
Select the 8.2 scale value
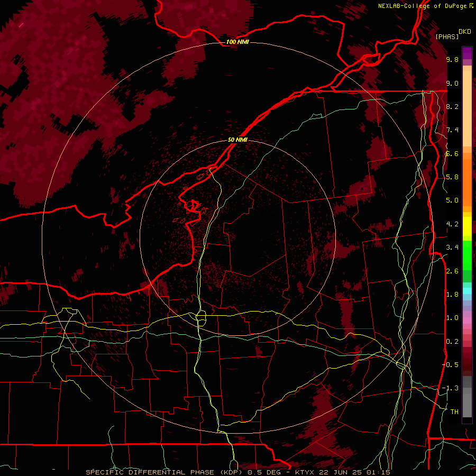(452, 106)
